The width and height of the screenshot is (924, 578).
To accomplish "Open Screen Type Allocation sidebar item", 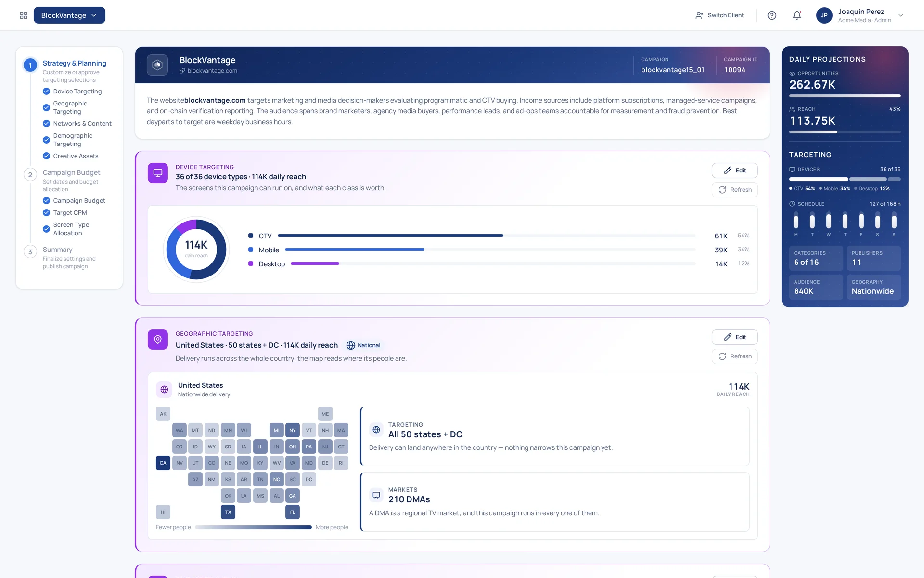I will (71, 229).
